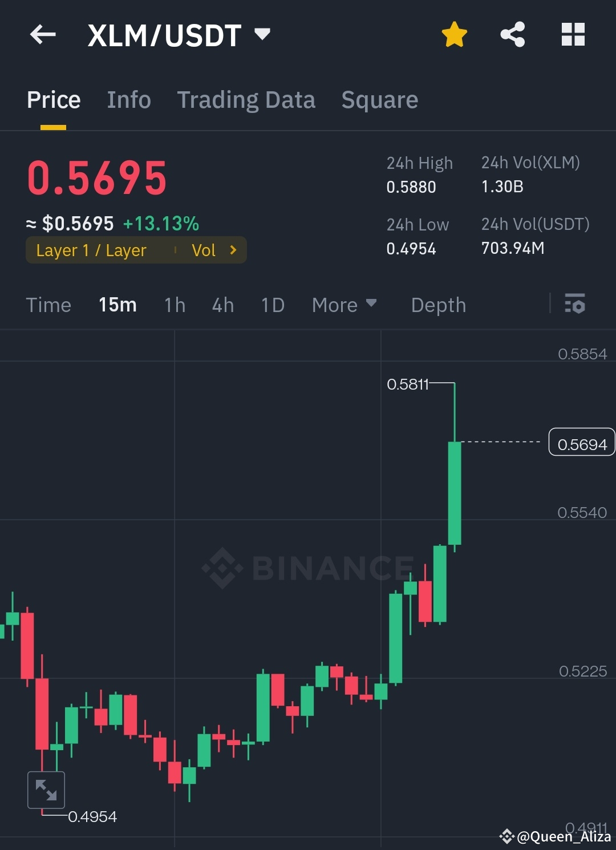Activate the 15m candle interval
The height and width of the screenshot is (850, 616).
117,305
